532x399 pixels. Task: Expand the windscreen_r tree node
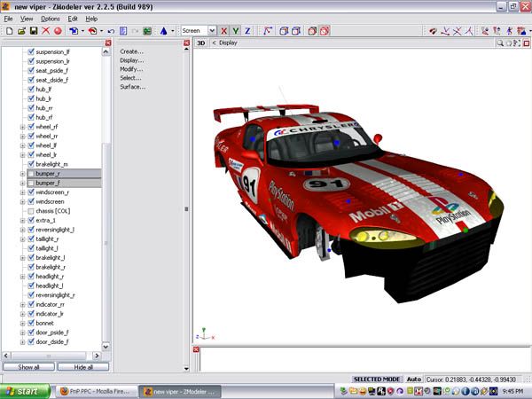pos(22,192)
